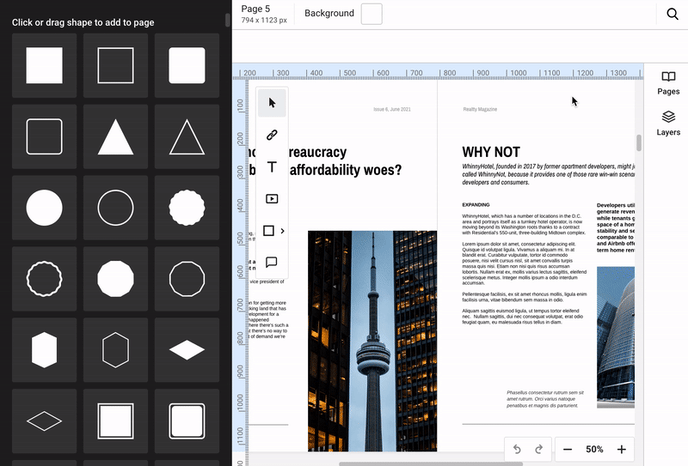Add the outlined polygon shape

click(187, 279)
